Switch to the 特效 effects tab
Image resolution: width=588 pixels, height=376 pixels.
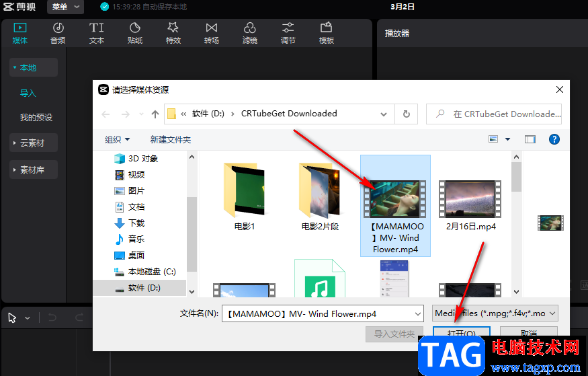173,34
